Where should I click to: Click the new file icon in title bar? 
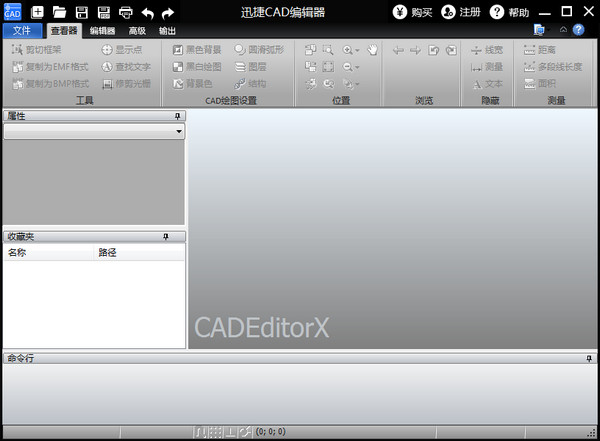[x=37, y=12]
